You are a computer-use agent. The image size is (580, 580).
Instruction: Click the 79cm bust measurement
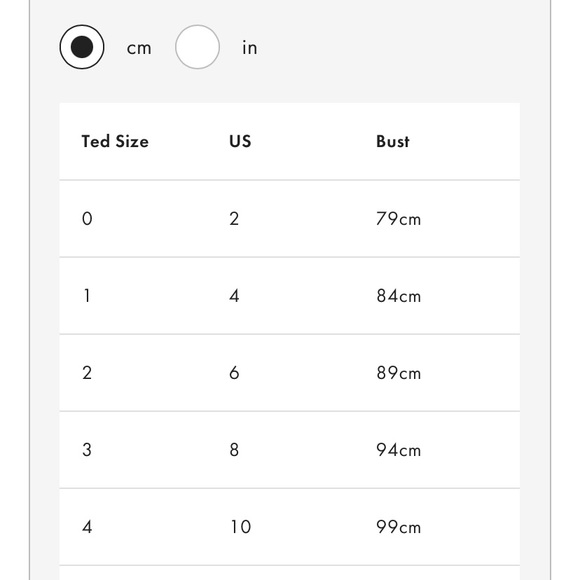(x=398, y=219)
